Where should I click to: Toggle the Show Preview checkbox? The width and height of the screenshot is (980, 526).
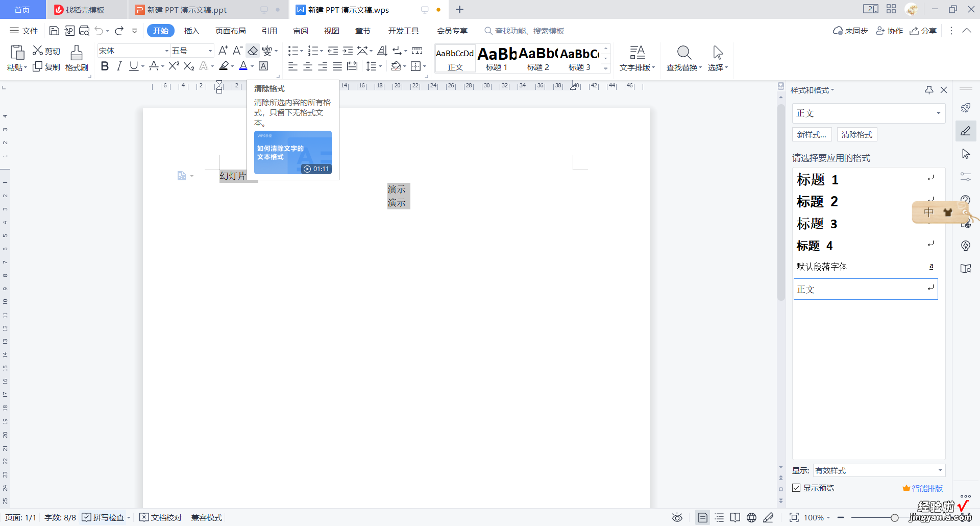(x=796, y=488)
